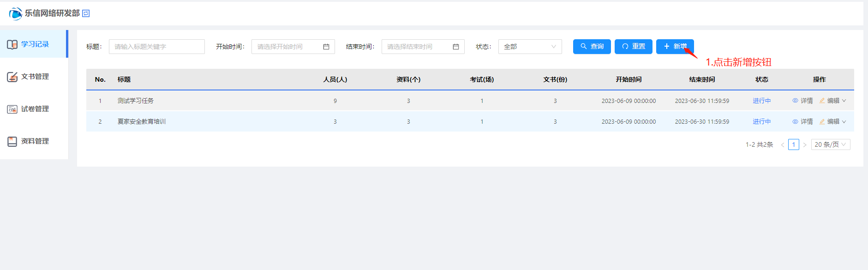Click the 文书管理 edit icon in sidebar

(x=12, y=77)
